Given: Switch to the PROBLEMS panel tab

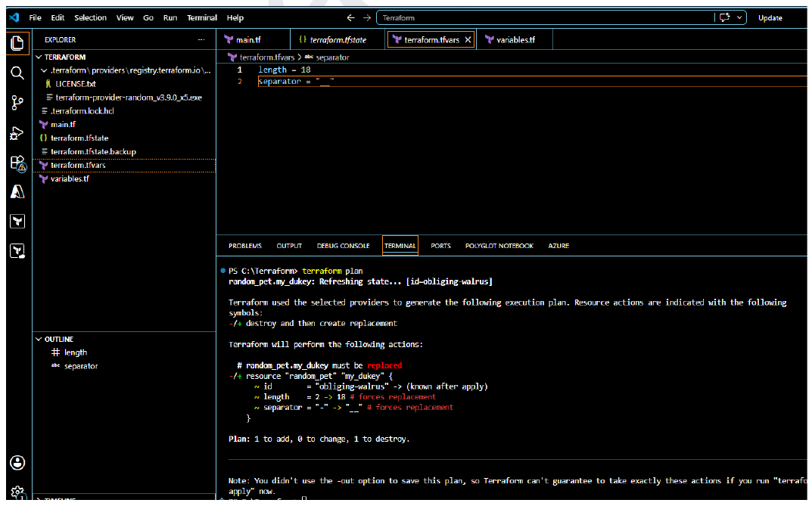Looking at the screenshot, I should [x=245, y=246].
